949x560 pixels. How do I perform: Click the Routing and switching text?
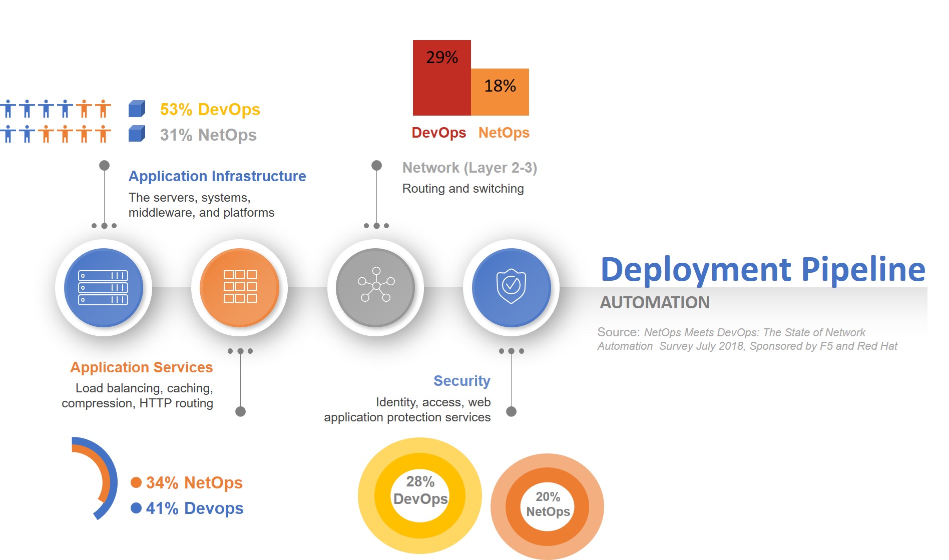[463, 189]
